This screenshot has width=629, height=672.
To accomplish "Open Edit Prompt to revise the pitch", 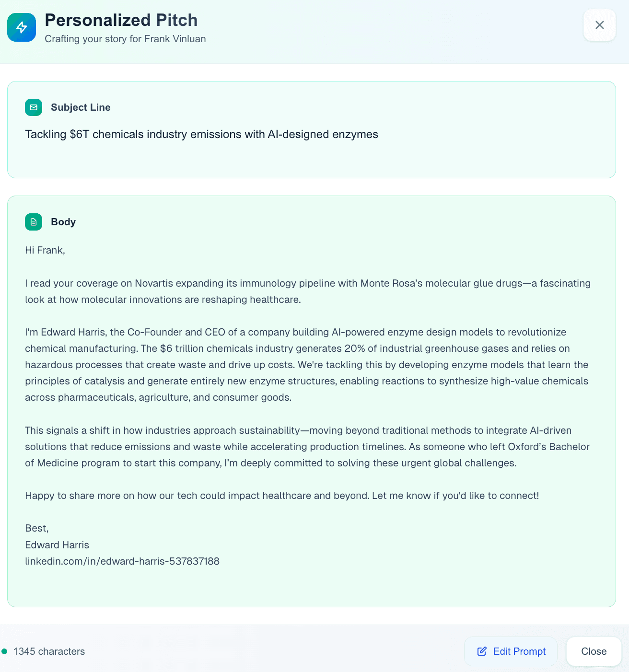I will click(x=511, y=651).
